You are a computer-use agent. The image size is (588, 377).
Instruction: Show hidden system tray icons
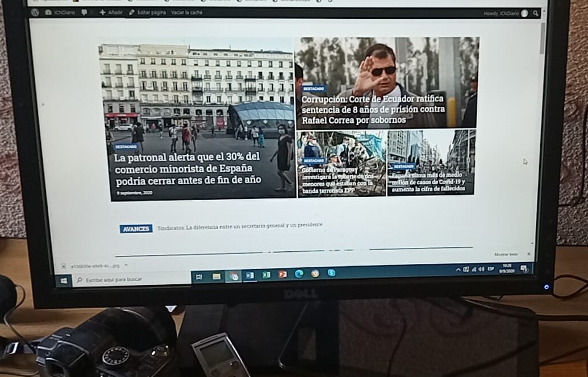(458, 270)
